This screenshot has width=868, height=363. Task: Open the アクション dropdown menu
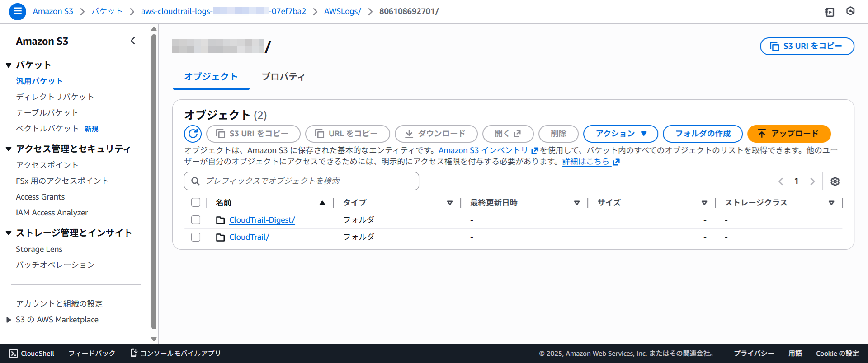[x=620, y=134]
